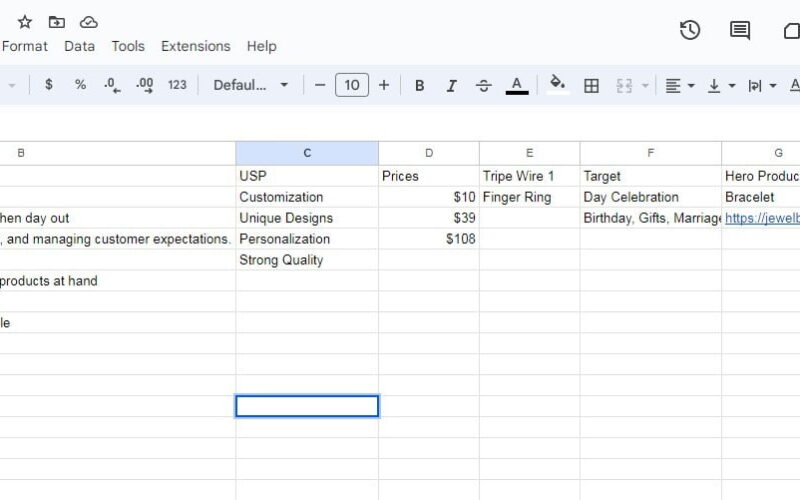
Task: Select the 'managing customer expectations' cell
Action: 117,239
